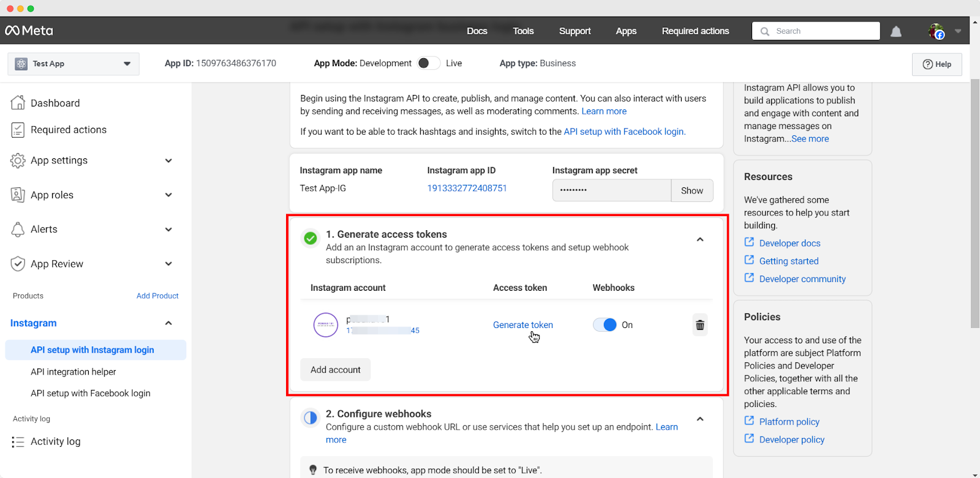Viewport: 980px width, 478px height.
Task: Click the search magnifier icon
Action: [x=764, y=31]
